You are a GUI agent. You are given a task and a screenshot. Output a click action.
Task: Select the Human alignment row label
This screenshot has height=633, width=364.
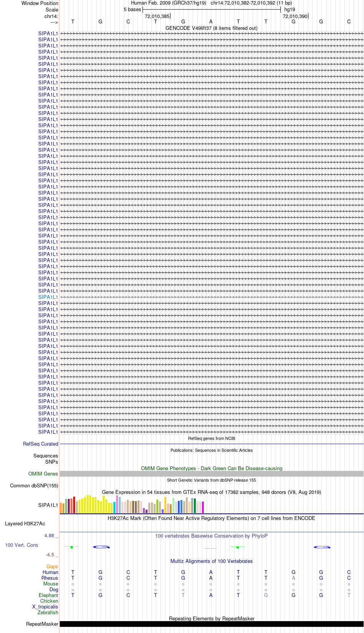coord(51,572)
